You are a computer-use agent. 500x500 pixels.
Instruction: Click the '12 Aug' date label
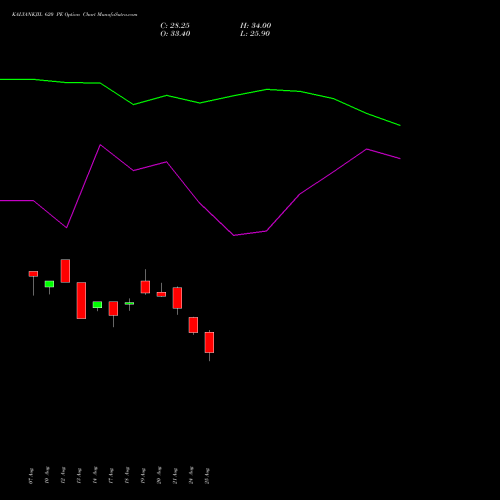coord(63,476)
